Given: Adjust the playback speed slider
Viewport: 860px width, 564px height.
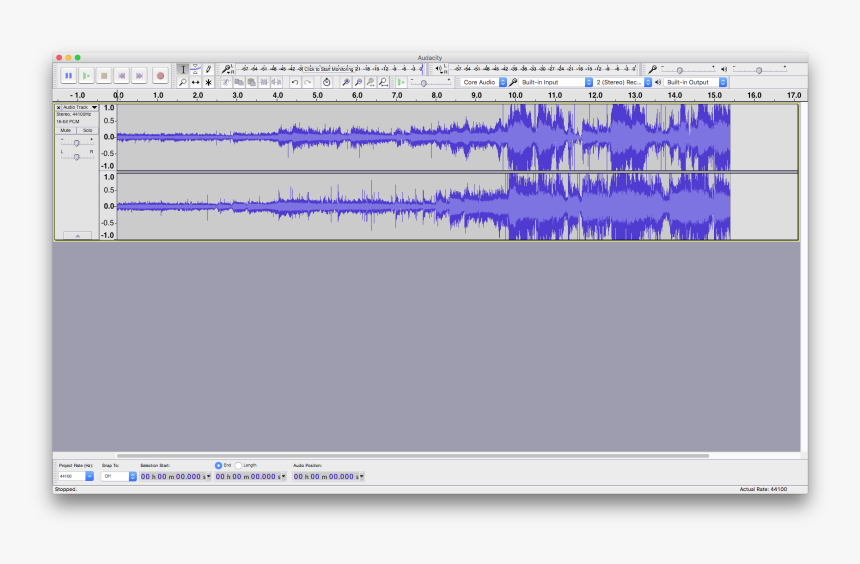Looking at the screenshot, I should tap(431, 82).
